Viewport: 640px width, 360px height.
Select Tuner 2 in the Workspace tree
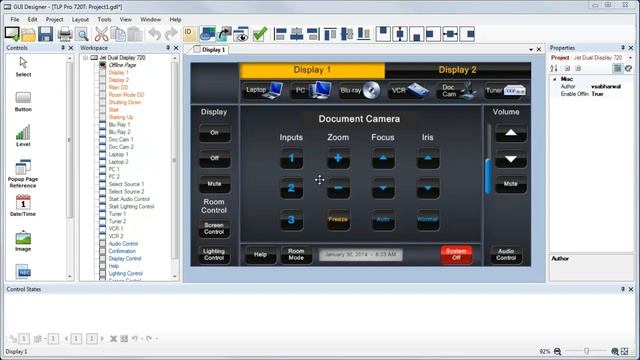117,221
